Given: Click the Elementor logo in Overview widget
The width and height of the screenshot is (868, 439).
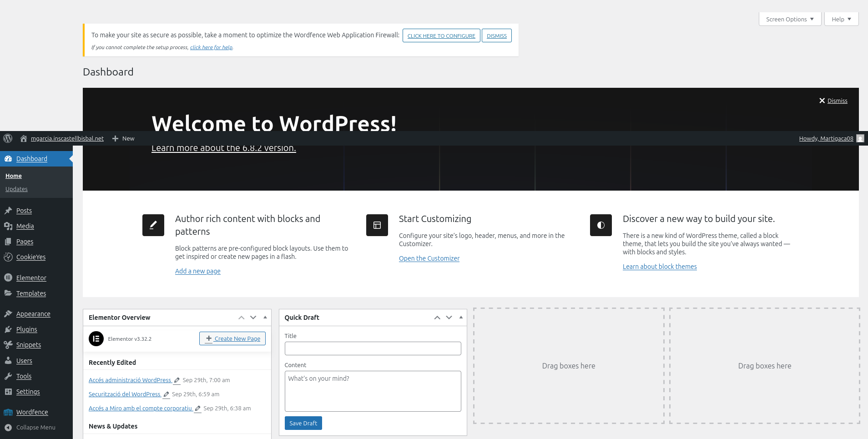Looking at the screenshot, I should pos(96,339).
